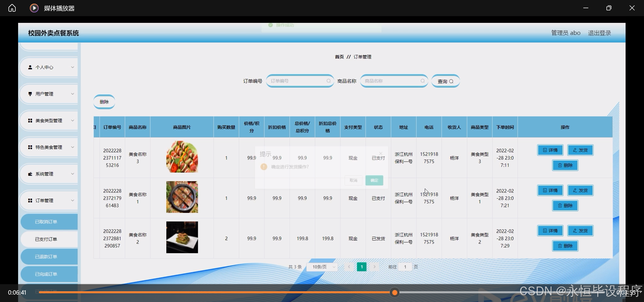The height and width of the screenshot is (302, 644).
Task: Close the 提示 dialog with X
Action: [381, 154]
